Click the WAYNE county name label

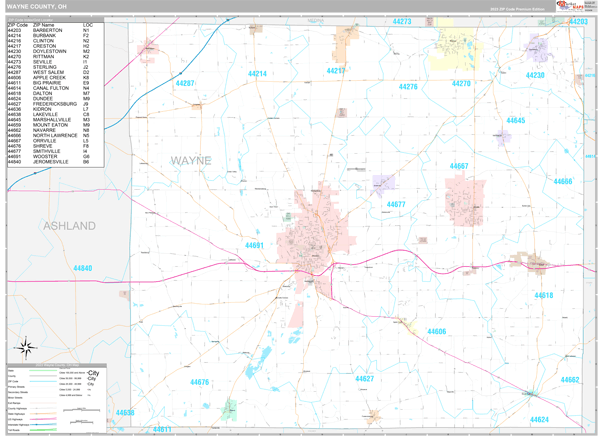click(191, 159)
